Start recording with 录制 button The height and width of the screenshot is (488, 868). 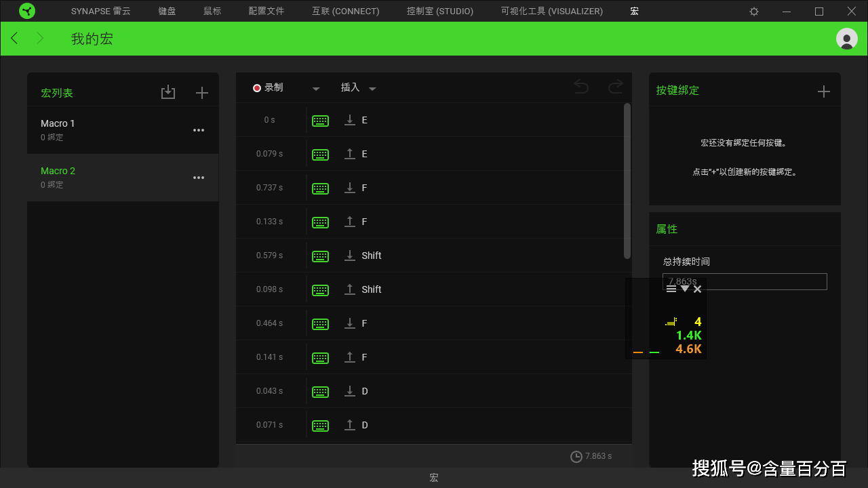[x=268, y=87]
